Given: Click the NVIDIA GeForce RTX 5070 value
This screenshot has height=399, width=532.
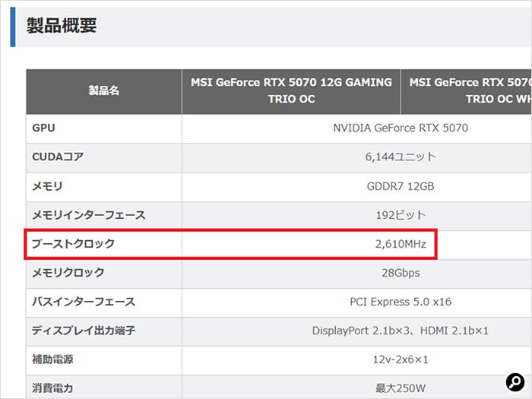Looking at the screenshot, I should coord(401,128).
